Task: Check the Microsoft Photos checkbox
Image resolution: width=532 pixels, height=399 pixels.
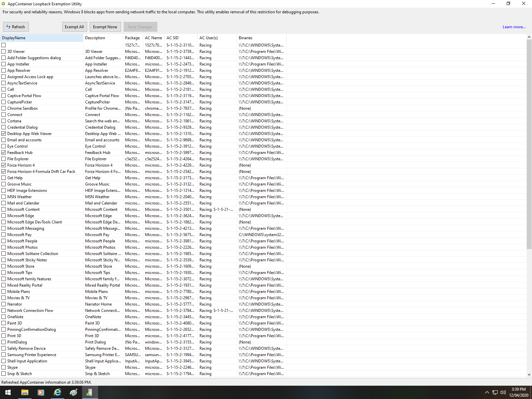Action: coord(4,247)
